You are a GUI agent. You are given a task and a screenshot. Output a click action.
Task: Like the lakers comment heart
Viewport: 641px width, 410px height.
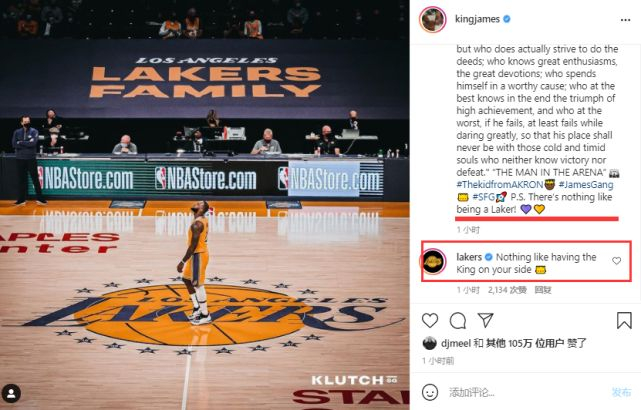[616, 261]
